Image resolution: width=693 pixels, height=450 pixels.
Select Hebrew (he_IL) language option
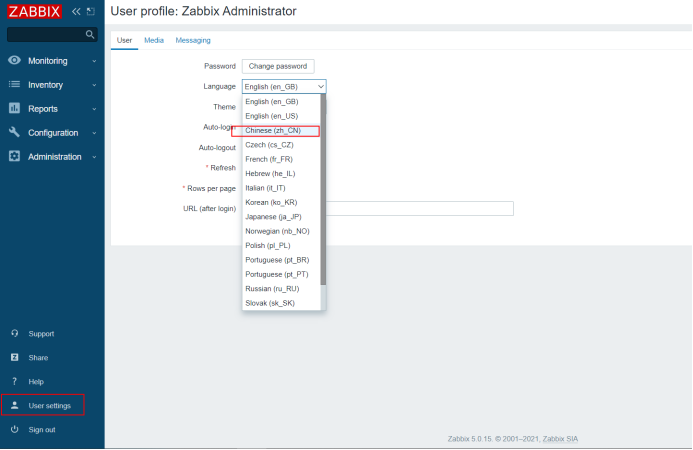pos(281,174)
